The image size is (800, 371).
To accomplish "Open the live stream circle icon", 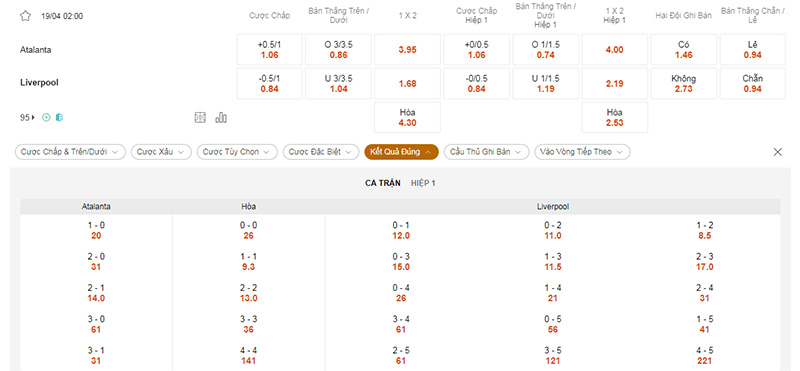I will [x=46, y=118].
